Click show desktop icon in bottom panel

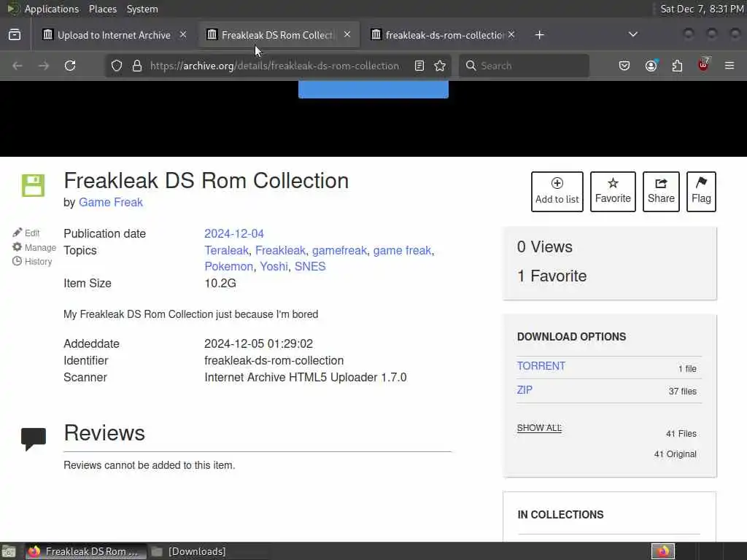9,551
